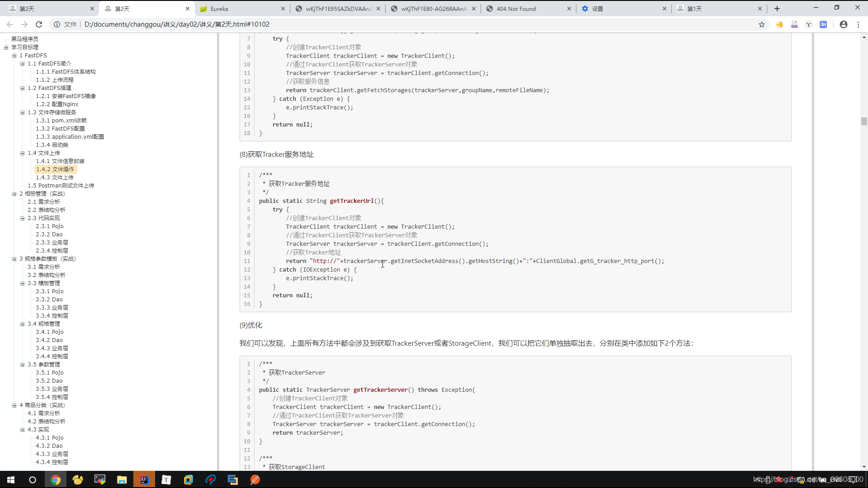The image size is (868, 488).
Task: Close the 404 Not Found tab
Action: click(569, 9)
